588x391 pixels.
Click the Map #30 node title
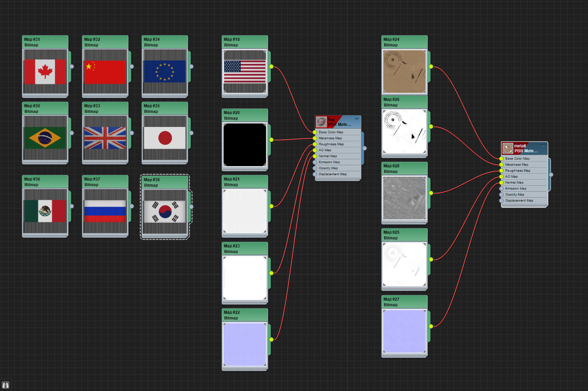[x=32, y=106]
